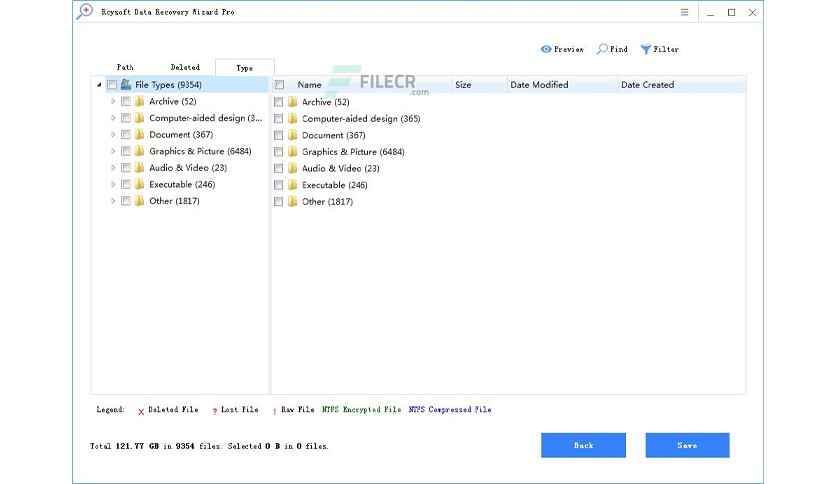Click the Find label in toolbar
This screenshot has width=836, height=484.
coord(618,49)
